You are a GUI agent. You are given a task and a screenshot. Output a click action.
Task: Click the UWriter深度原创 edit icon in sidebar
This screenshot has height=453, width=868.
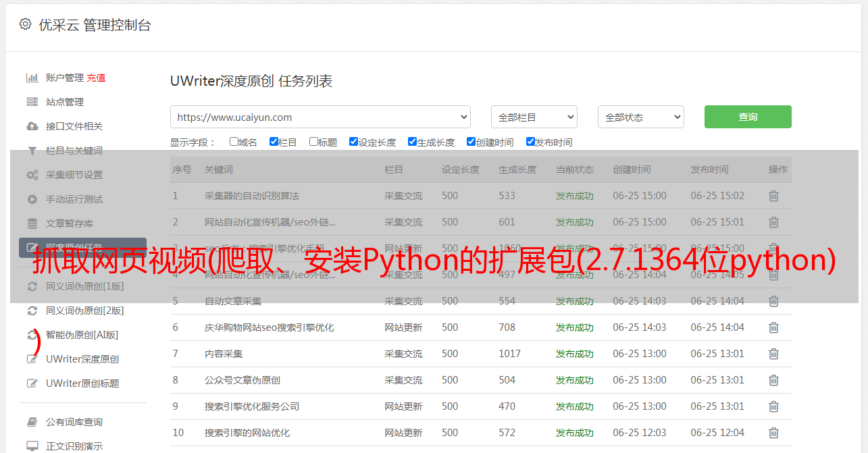32,359
